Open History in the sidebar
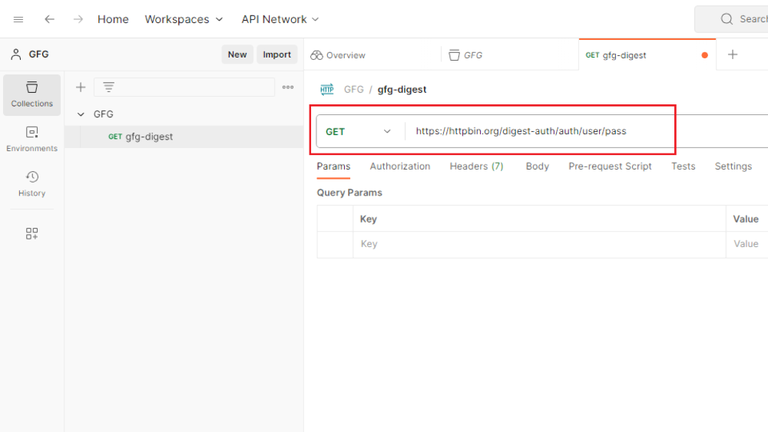The height and width of the screenshot is (432, 768). pos(32,184)
